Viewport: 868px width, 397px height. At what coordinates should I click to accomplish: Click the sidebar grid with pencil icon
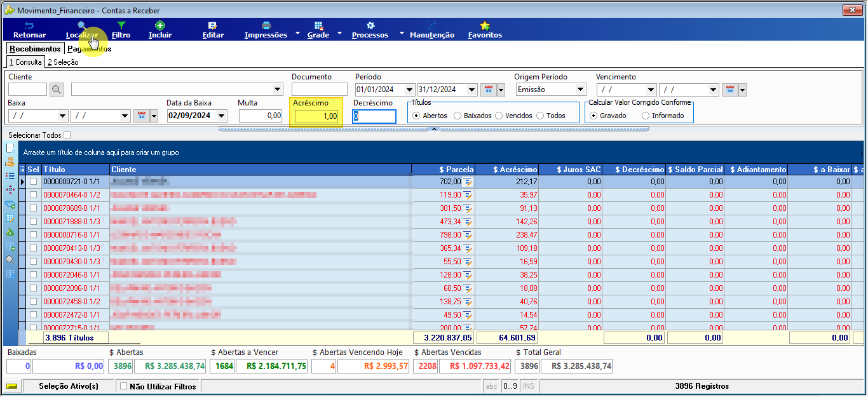[10, 218]
